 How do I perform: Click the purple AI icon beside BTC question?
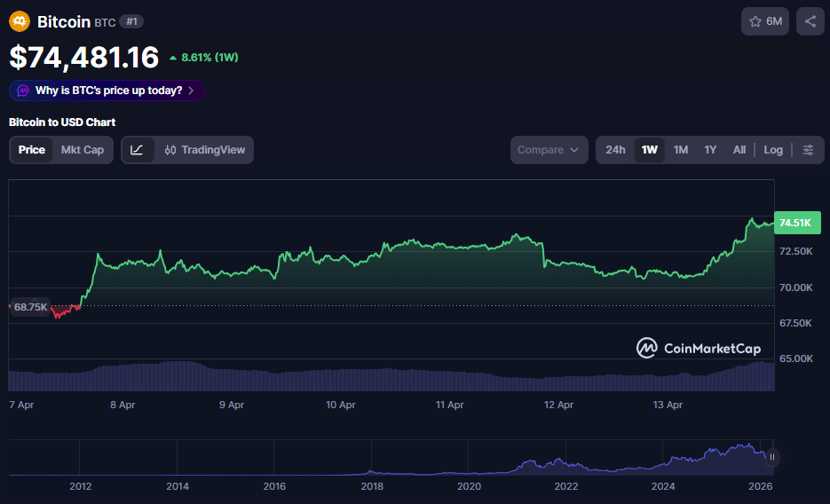tap(22, 91)
